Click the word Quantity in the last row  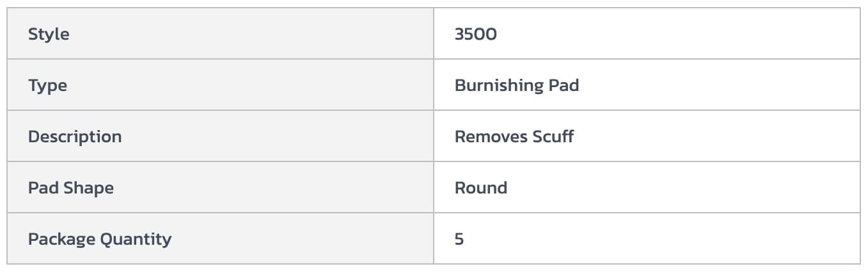tap(136, 239)
